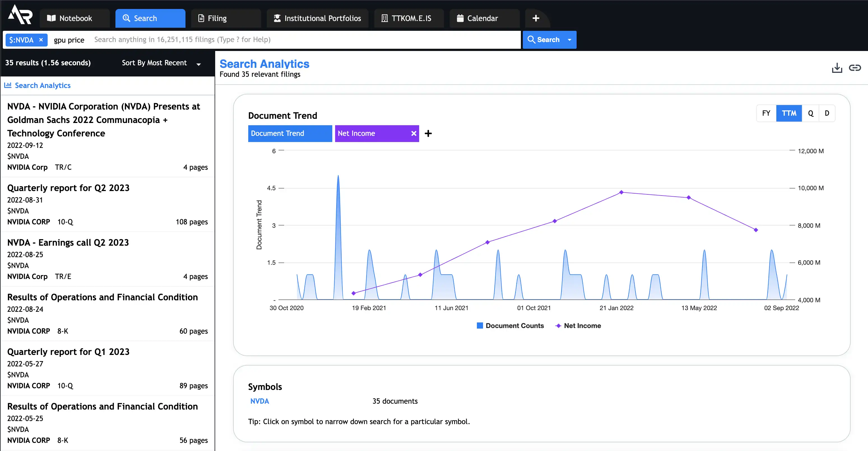Click '02 Sep 2022' axis label

tap(781, 308)
